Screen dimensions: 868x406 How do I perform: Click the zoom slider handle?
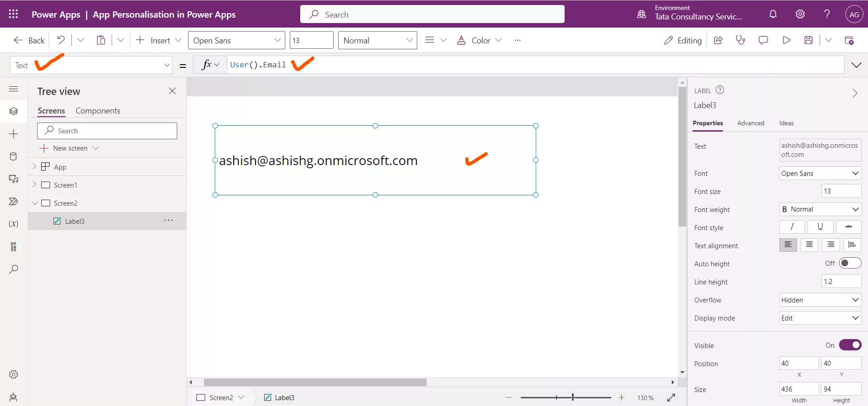[572, 397]
